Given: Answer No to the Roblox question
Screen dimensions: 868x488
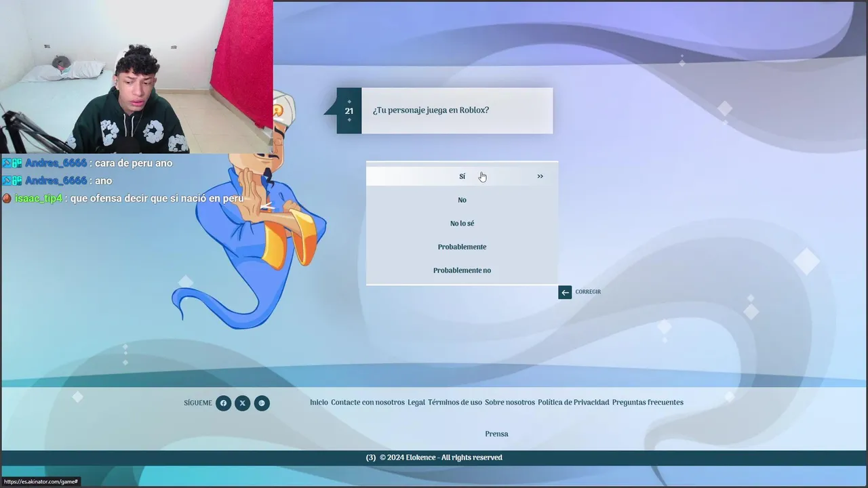Looking at the screenshot, I should pyautogui.click(x=462, y=200).
